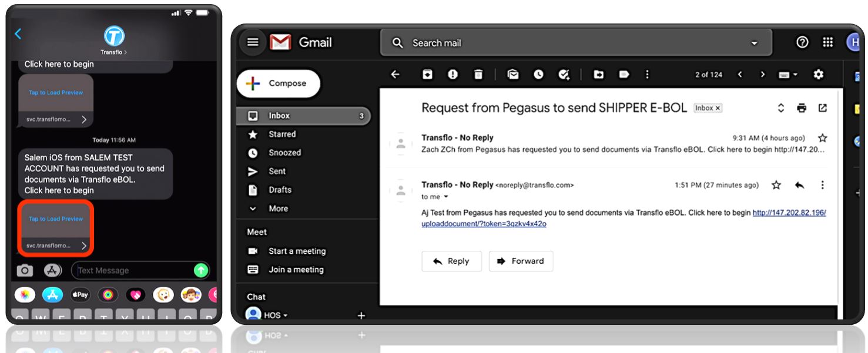Open more actions in email toolbar
Viewport: 868px width, 353px height.
point(647,75)
